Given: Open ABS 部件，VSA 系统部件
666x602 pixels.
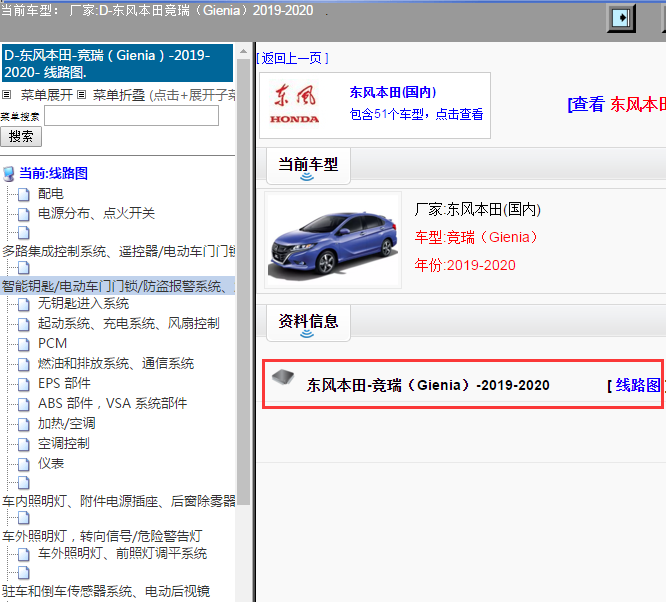Looking at the screenshot, I should [x=113, y=404].
